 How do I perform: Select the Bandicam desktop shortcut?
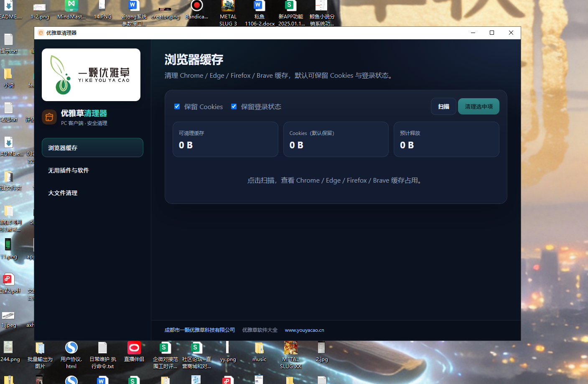[197, 10]
